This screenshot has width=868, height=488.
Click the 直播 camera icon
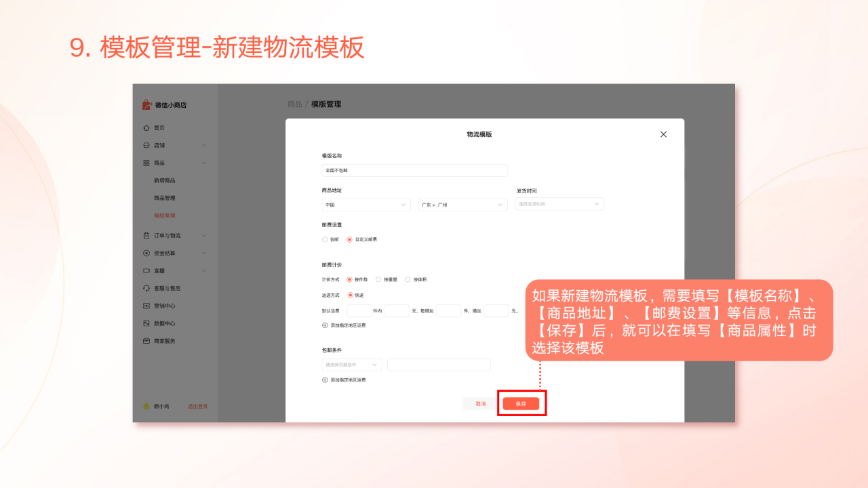(146, 271)
